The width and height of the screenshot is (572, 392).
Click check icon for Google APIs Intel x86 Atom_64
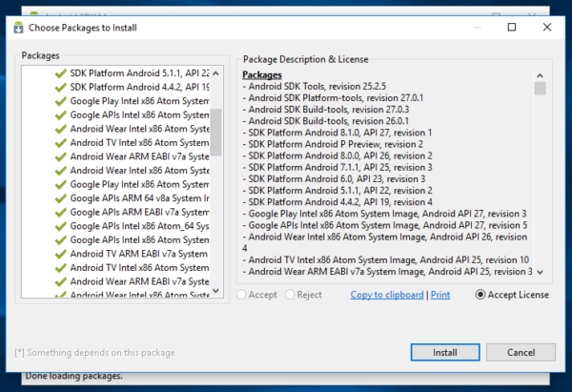coord(61,226)
